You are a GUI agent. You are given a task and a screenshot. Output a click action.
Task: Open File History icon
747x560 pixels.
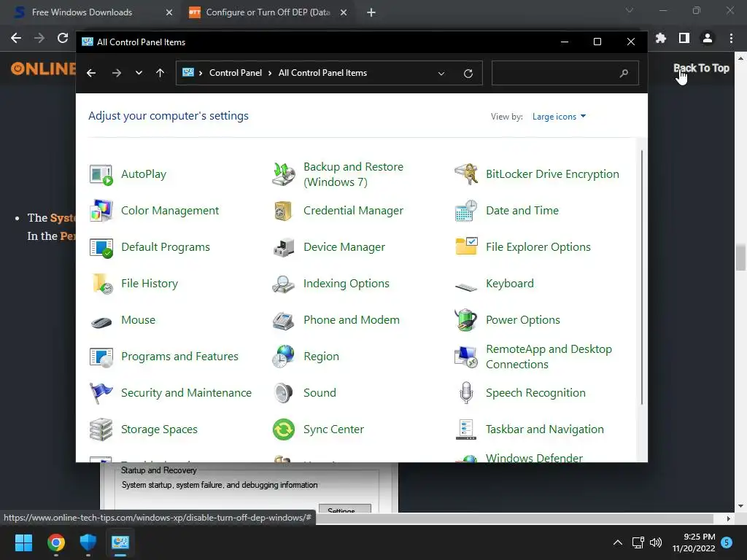tap(101, 284)
